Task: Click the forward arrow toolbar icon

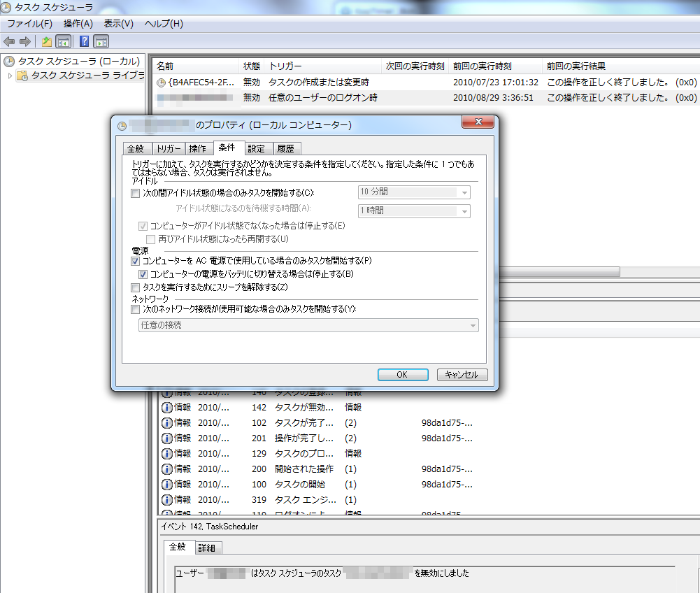Action: tap(25, 41)
